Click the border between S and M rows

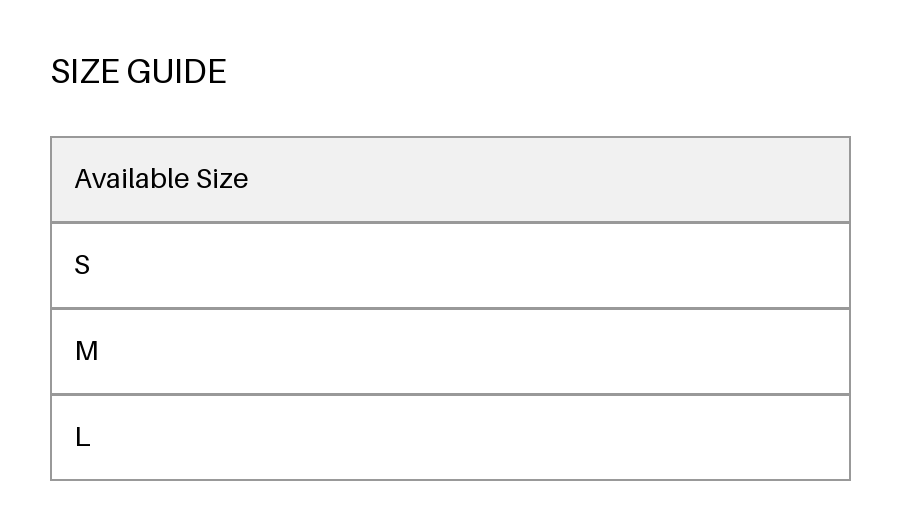(x=450, y=308)
